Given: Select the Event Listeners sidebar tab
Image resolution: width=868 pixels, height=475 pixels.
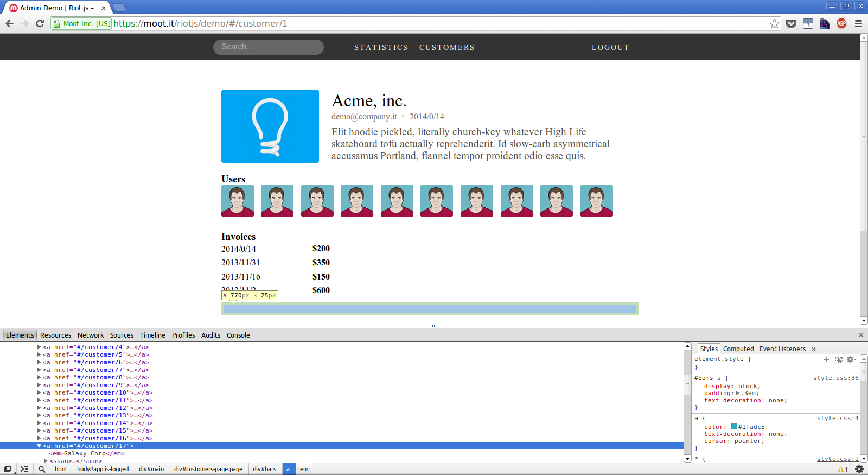Looking at the screenshot, I should coord(782,349).
